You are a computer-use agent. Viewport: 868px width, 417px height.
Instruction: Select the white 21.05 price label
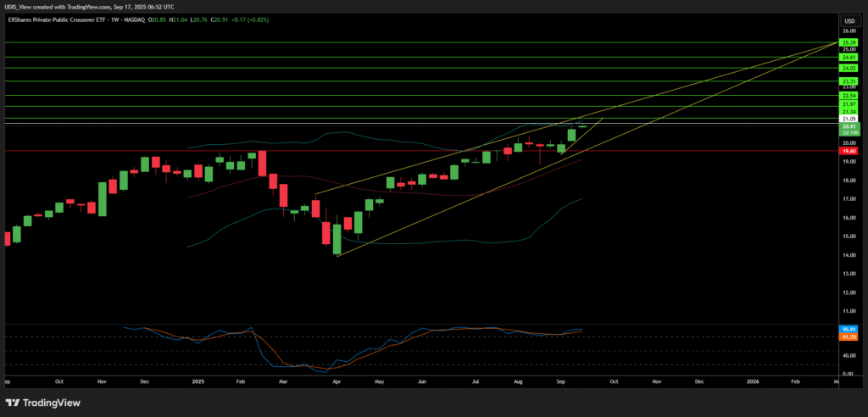point(849,119)
